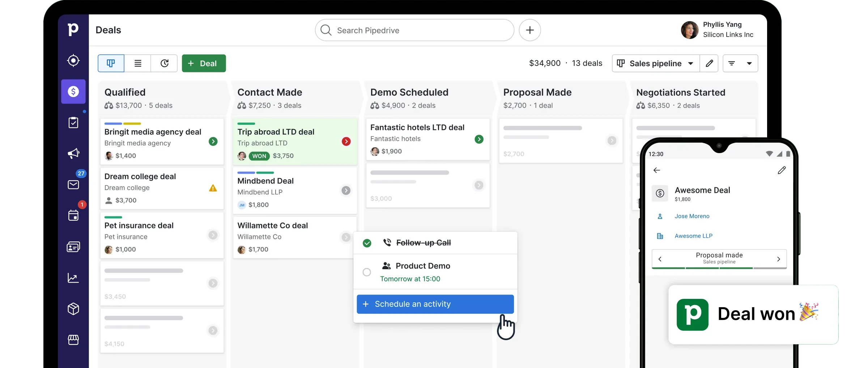The height and width of the screenshot is (368, 868).
Task: Open the Contacts card sidebar icon
Action: coord(73,247)
